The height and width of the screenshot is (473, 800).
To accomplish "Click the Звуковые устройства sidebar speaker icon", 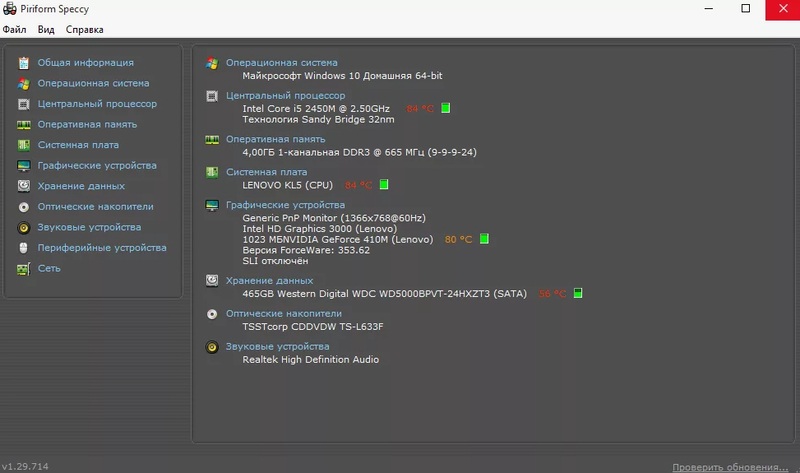I will (23, 227).
